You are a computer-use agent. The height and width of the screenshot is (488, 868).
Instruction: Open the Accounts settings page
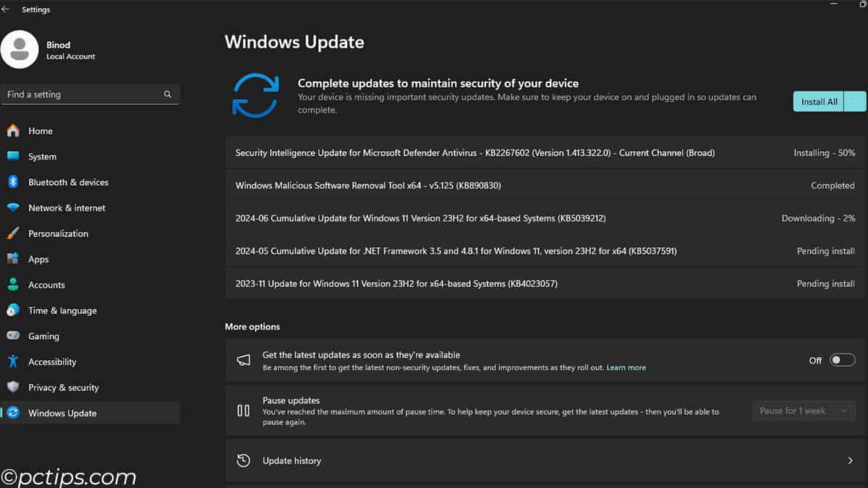46,285
